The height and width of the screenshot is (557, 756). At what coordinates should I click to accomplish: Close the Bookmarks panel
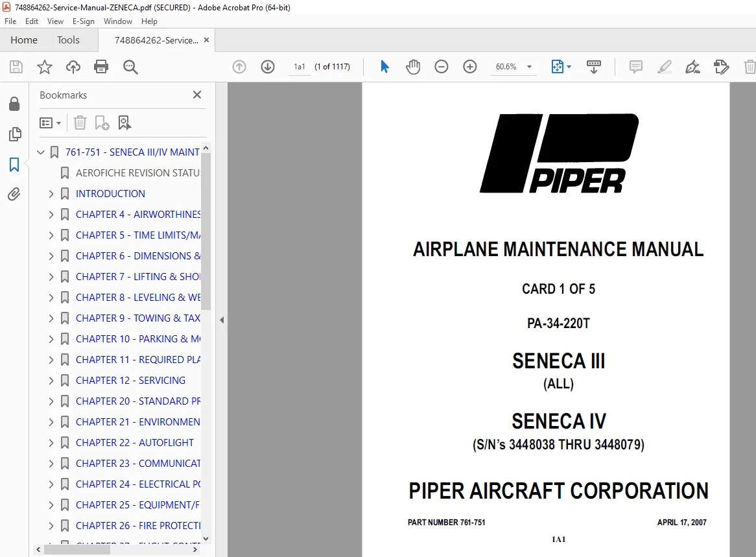pyautogui.click(x=196, y=95)
